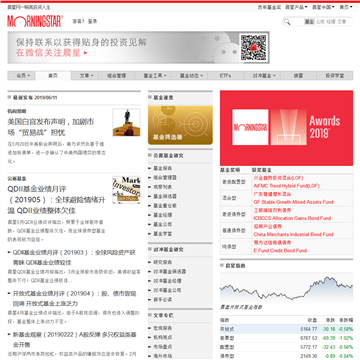Open the 美国白宫发布声明 headline
The height and width of the screenshot is (360, 360).
[x=51, y=127]
